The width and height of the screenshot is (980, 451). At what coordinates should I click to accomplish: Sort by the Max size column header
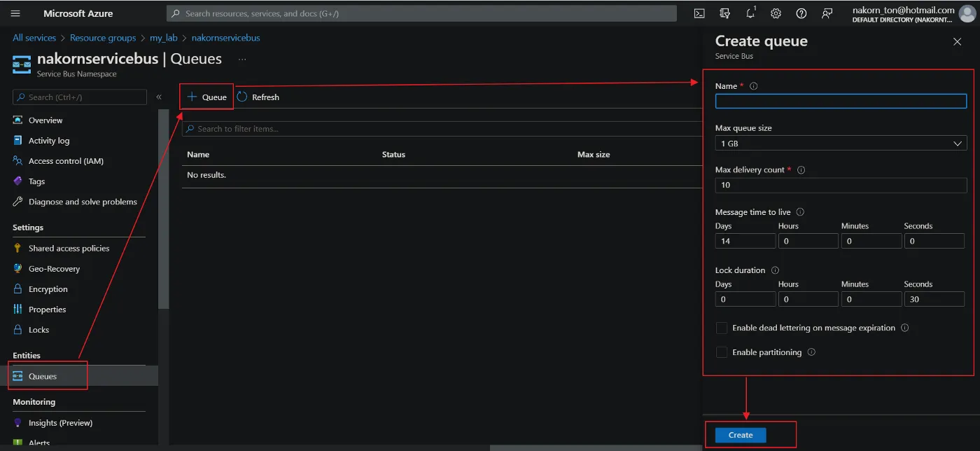point(594,154)
